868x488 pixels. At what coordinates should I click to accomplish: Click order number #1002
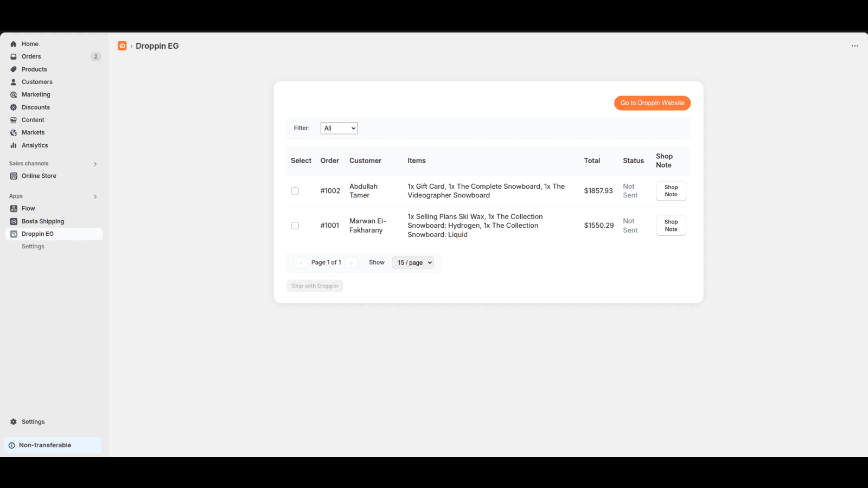coord(330,191)
